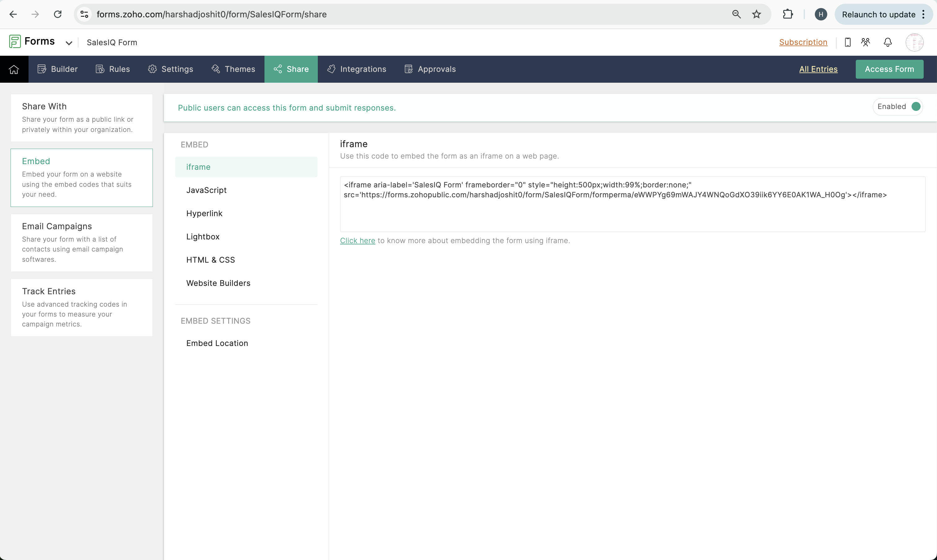Open Relaunch to update three-dot menu
Viewport: 937px width, 560px height.
923,14
